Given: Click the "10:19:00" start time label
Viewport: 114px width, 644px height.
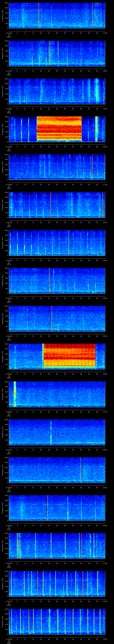Looking at the screenshot, I should [x=9, y=147].
